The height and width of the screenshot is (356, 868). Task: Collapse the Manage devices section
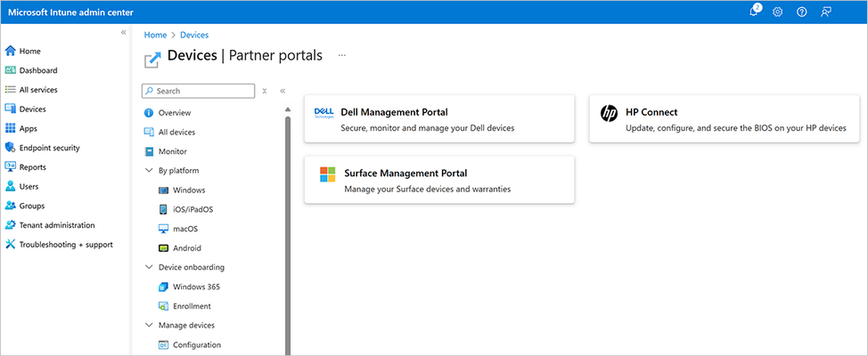click(x=148, y=325)
